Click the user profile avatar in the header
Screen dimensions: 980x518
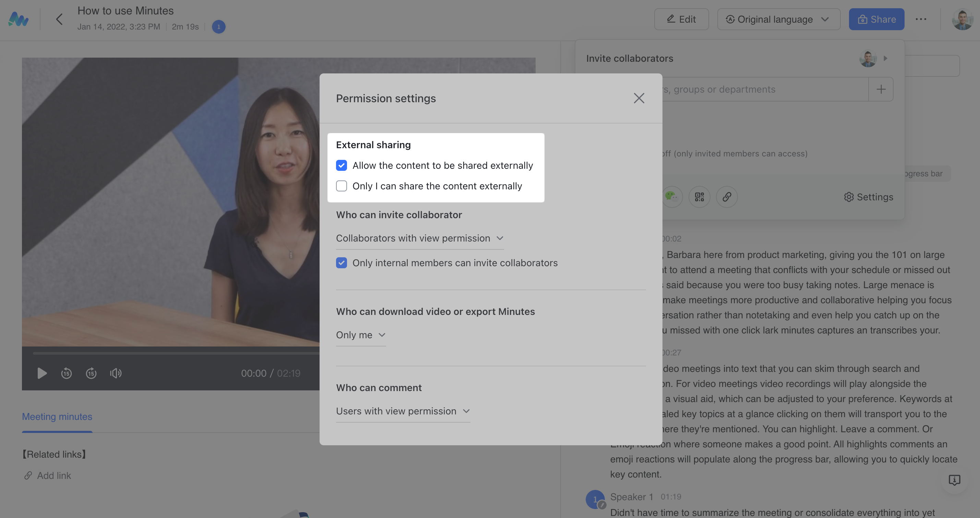962,19
